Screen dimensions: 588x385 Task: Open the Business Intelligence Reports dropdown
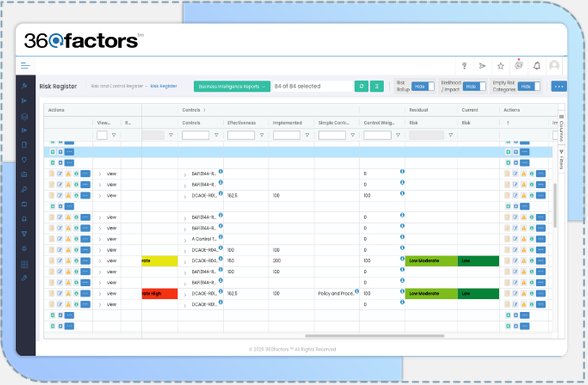tap(232, 86)
